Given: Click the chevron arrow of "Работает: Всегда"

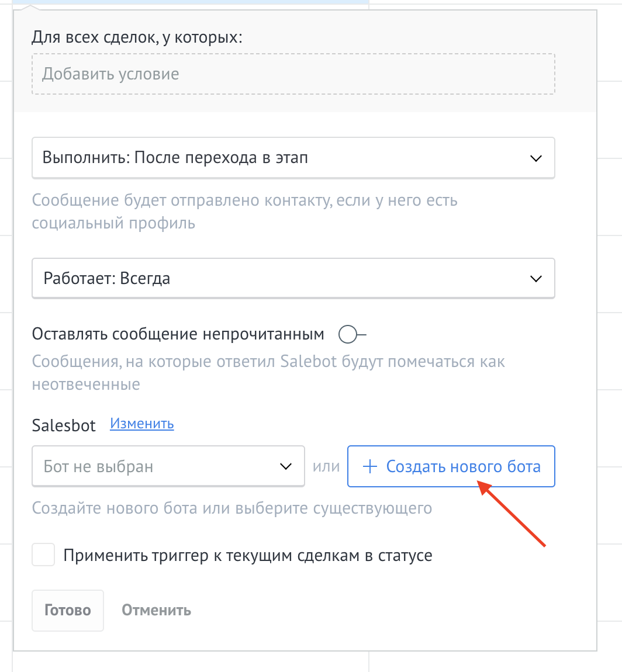Looking at the screenshot, I should [x=535, y=279].
